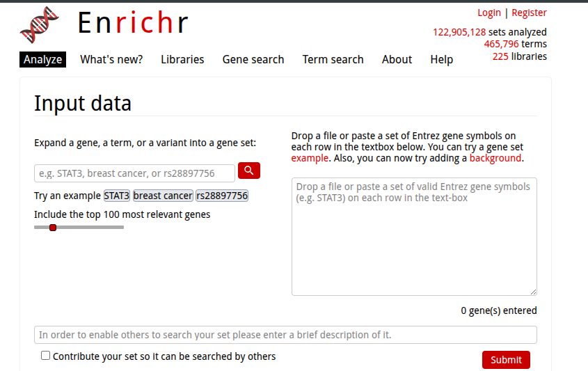Click inside the Entrez gene symbols textbox

[x=414, y=237]
